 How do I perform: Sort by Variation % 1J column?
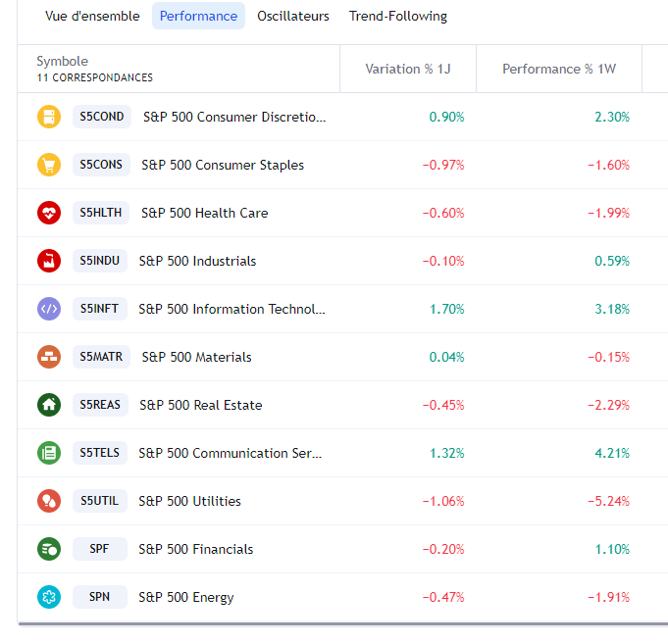click(x=408, y=69)
